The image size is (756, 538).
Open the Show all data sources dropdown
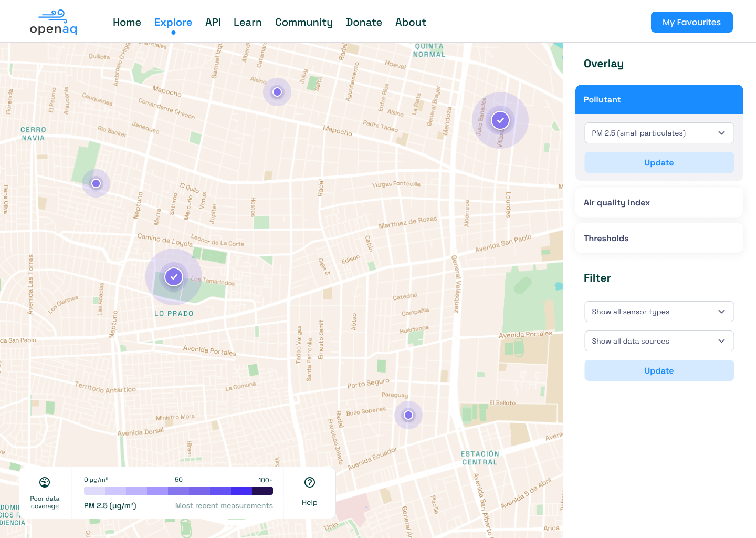coord(659,341)
